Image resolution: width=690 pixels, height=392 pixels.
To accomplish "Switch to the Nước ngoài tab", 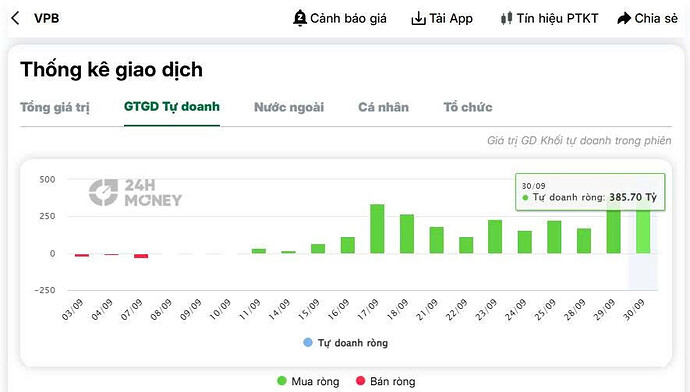I will [289, 107].
